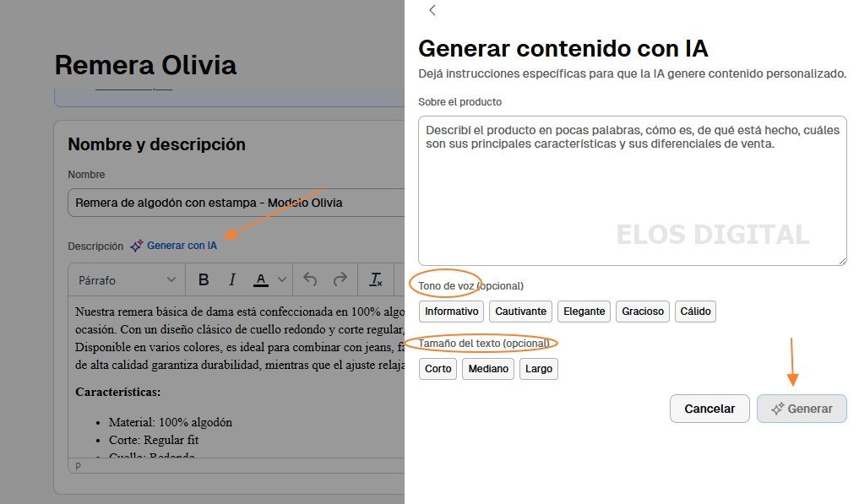Click the description editor's first paragraph
Image resolution: width=859 pixels, height=504 pixels.
[x=239, y=338]
